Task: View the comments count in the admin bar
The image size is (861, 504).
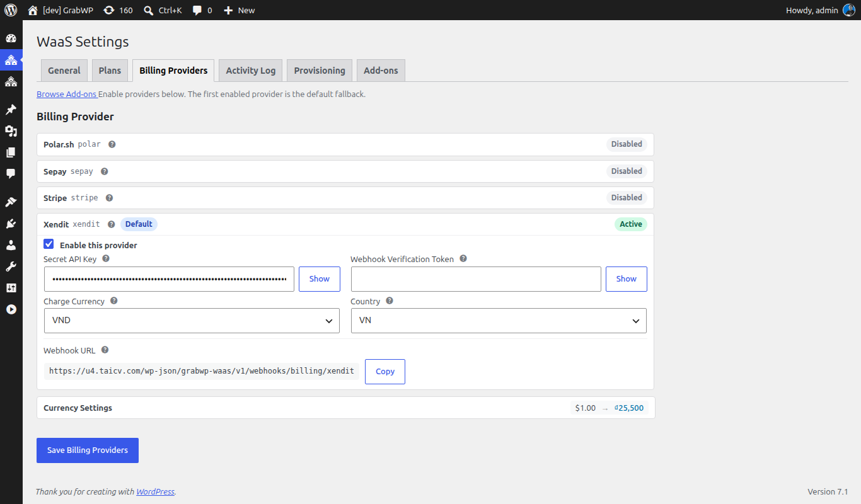Action: [x=202, y=10]
